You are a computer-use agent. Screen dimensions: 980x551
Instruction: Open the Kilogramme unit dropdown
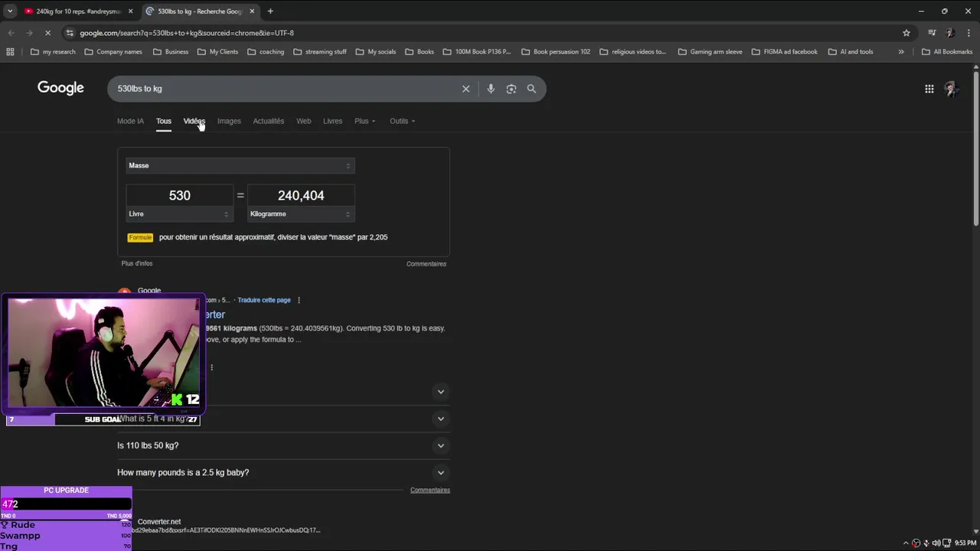point(301,214)
